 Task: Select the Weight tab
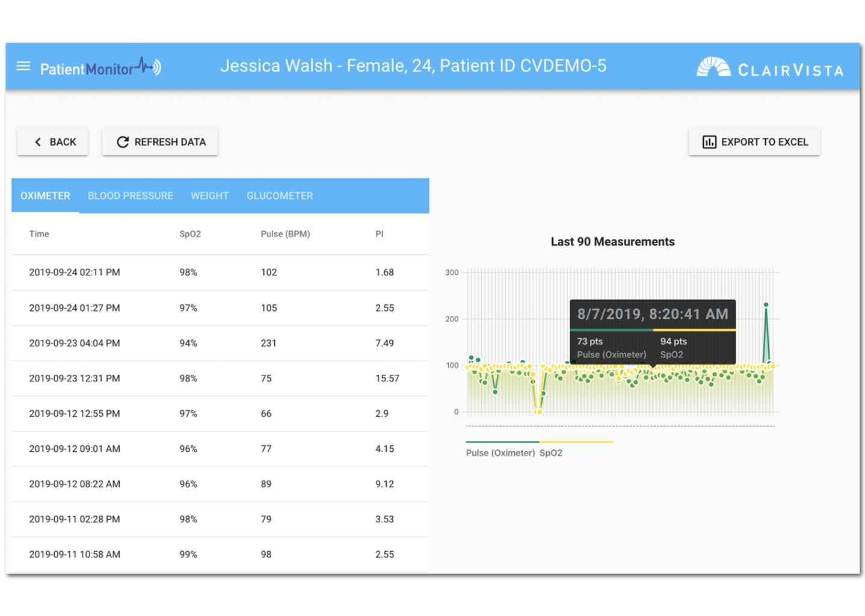click(x=209, y=196)
